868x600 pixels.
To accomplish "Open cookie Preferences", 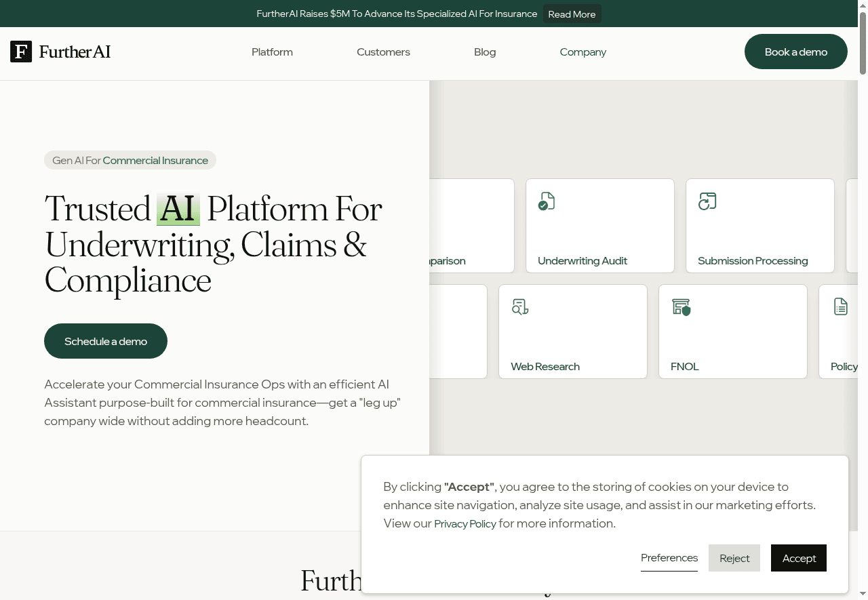I will [669, 557].
